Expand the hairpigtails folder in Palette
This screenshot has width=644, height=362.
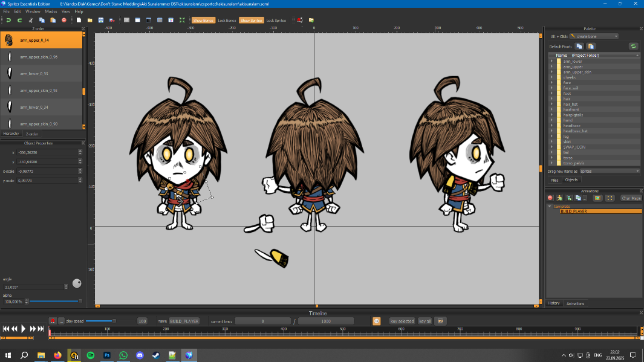coord(551,115)
